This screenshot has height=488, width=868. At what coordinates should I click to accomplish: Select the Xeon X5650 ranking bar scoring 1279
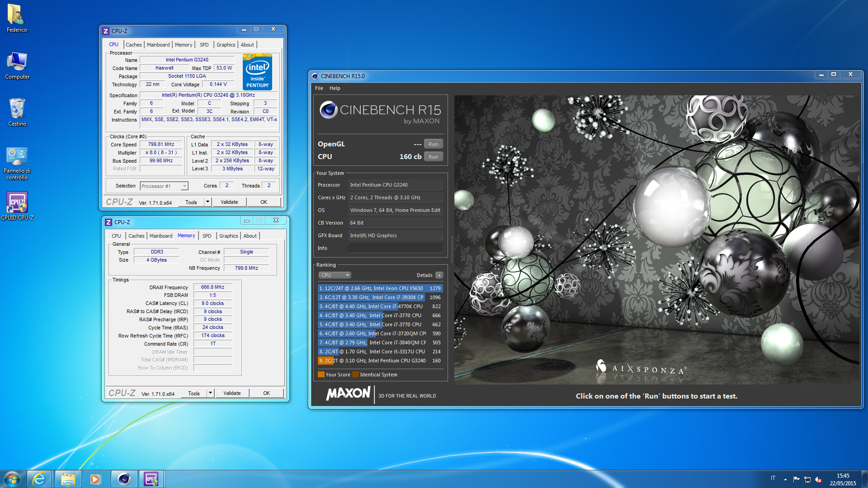pos(380,288)
